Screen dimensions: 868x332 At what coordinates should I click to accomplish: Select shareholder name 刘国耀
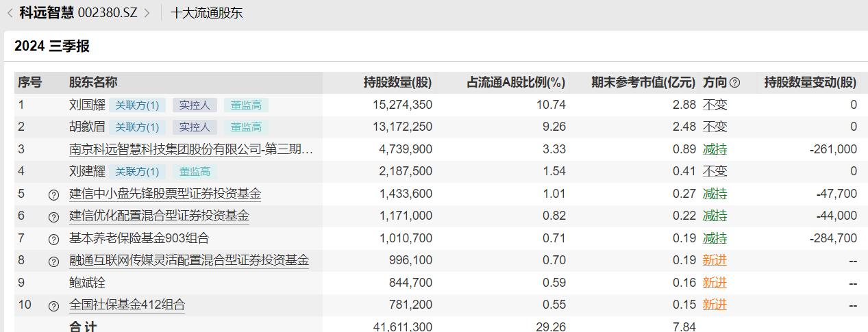coord(87,105)
